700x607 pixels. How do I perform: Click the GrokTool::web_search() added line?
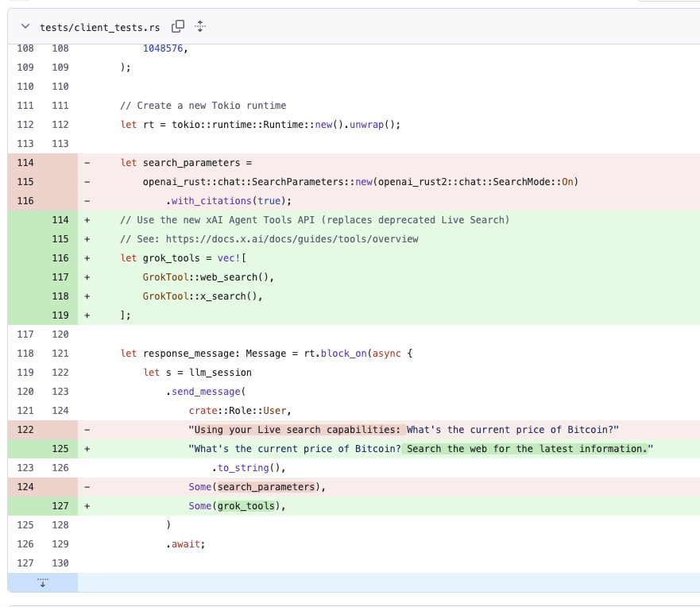click(208, 277)
